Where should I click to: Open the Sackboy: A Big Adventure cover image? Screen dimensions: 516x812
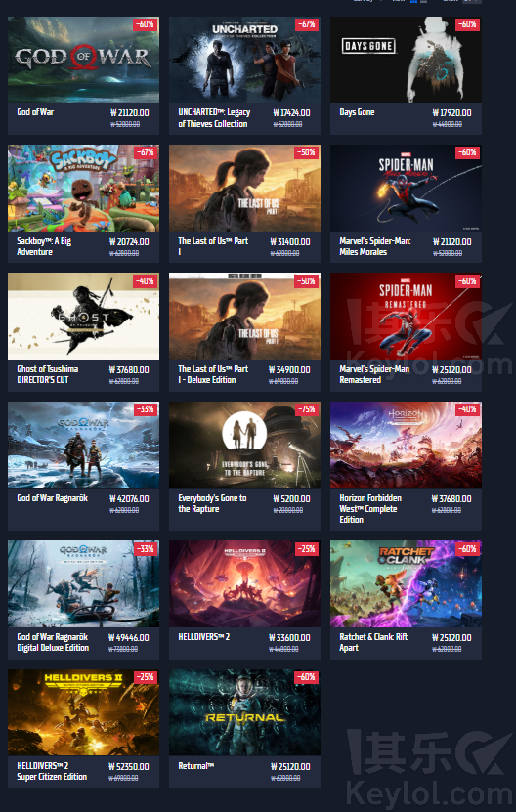[83, 188]
